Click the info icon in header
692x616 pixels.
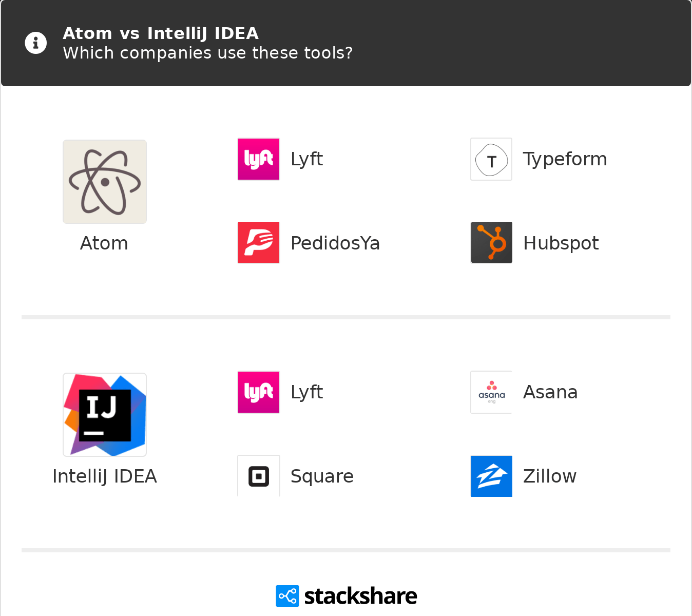click(x=36, y=43)
